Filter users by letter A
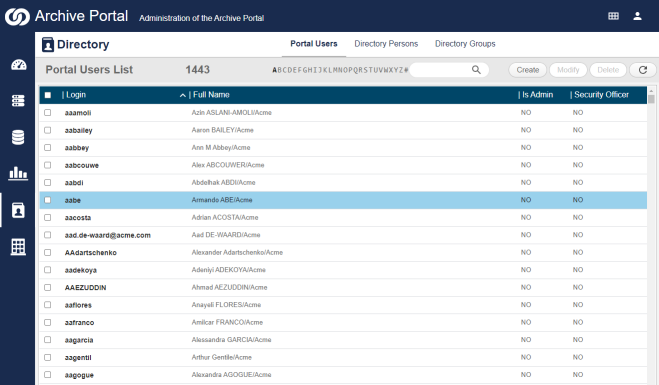Image resolution: width=659 pixels, height=385 pixels. (x=274, y=70)
